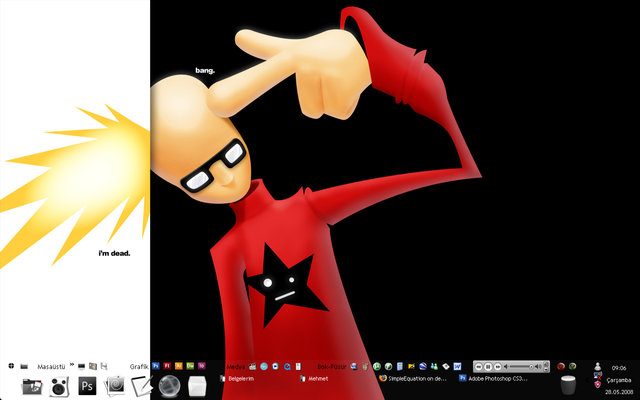Open Internet Explorer icon in Bok-Püsür toolbar
Viewport: 640px width, 400px height.
(x=353, y=367)
